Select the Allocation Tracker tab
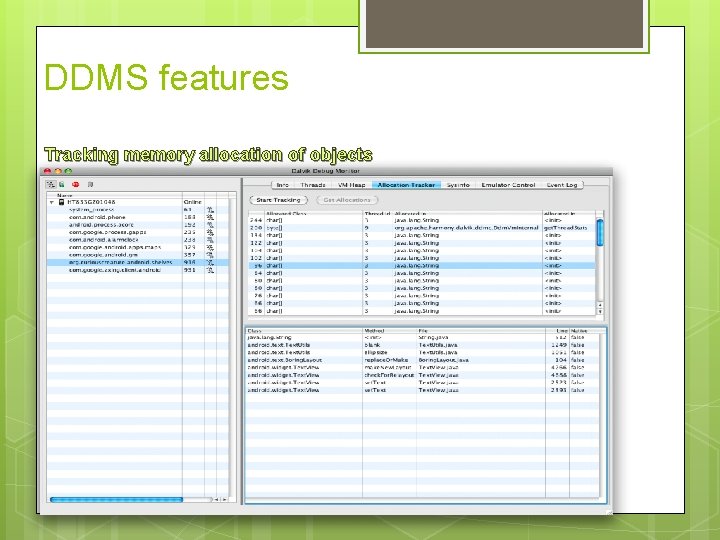 click(x=406, y=185)
